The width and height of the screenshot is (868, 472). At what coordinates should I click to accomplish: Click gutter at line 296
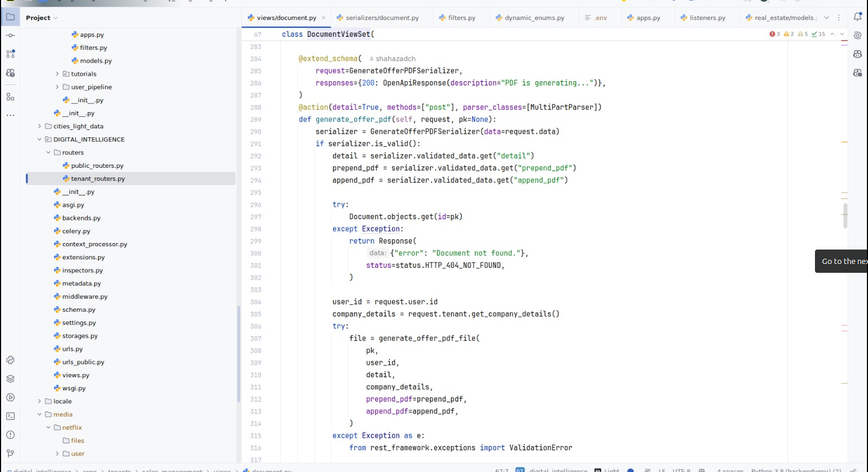click(256, 205)
